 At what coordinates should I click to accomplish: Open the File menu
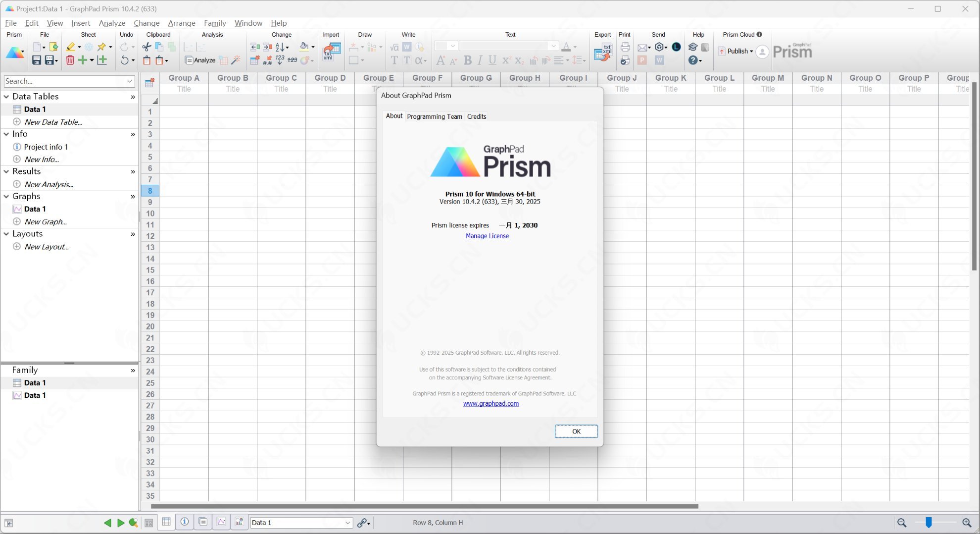coord(11,23)
